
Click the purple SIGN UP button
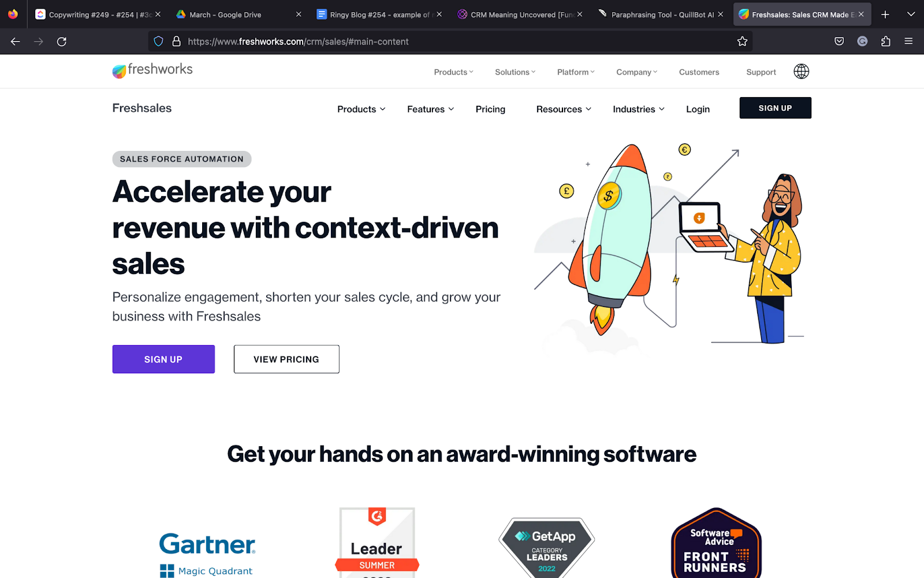(163, 359)
